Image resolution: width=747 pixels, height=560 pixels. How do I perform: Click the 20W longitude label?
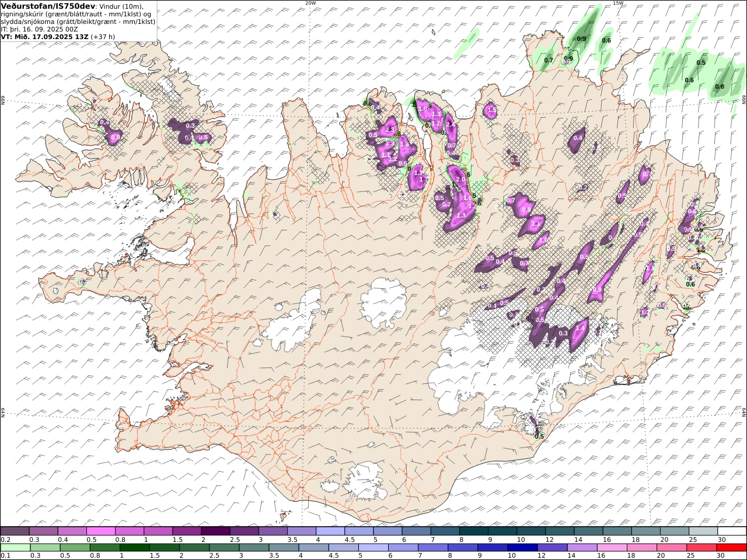point(310,3)
